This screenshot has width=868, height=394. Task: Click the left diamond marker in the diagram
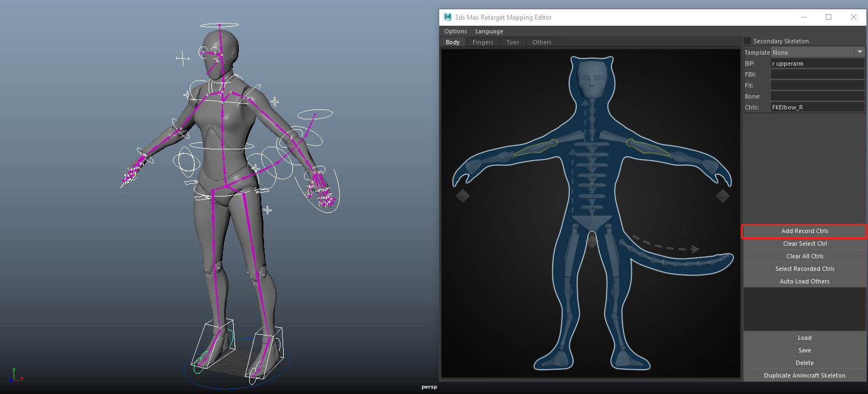point(463,196)
